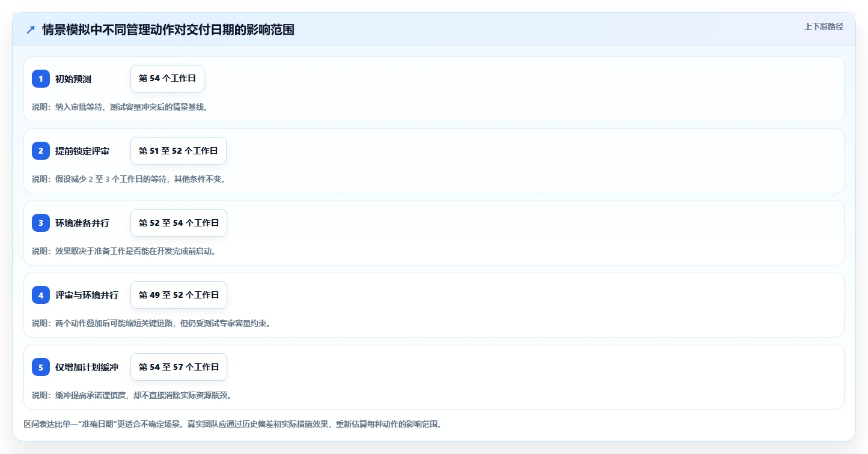868x454 pixels.
Task: Select the 仅增加计划缓冲 label
Action: tap(87, 367)
